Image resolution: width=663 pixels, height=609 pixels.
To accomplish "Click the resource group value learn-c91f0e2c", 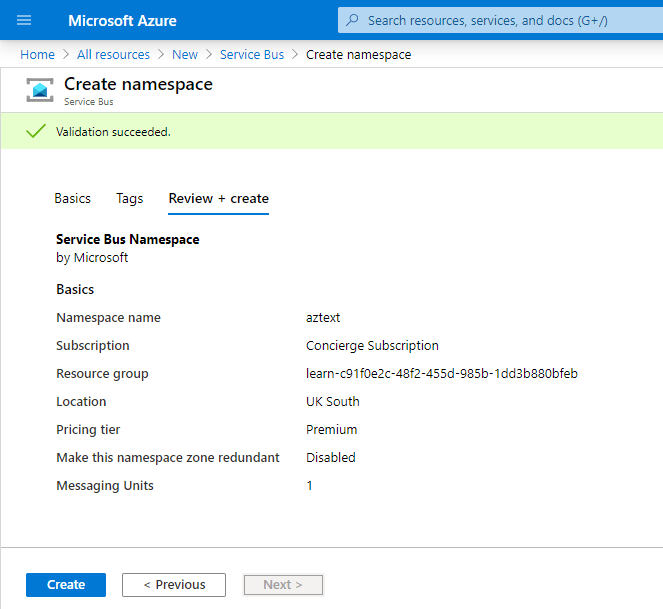I will pyautogui.click(x=442, y=373).
